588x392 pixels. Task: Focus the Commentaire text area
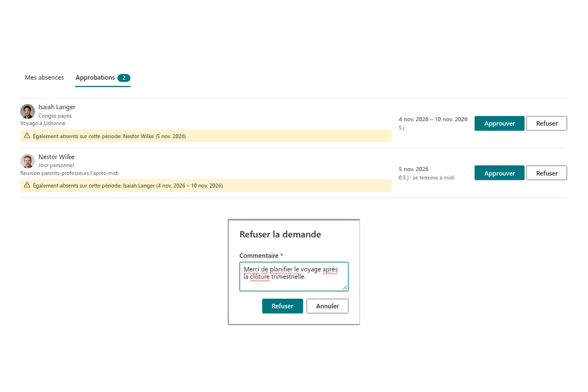294,276
